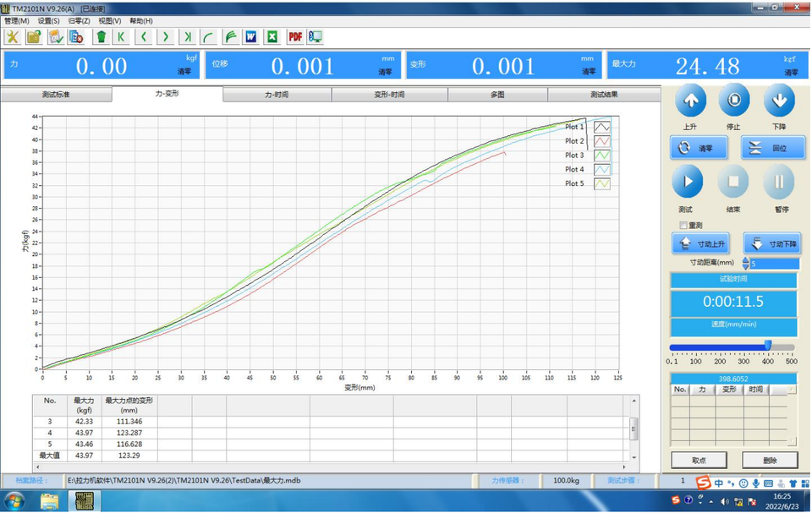Click the 回位 return button
The width and height of the screenshot is (812, 513).
[x=773, y=148]
